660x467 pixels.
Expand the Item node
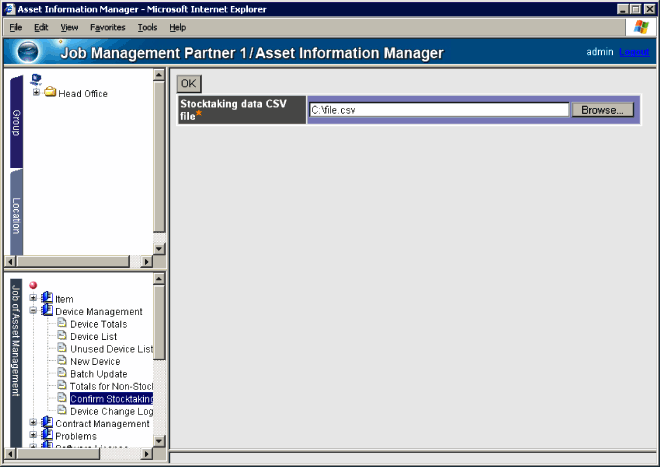(x=33, y=298)
